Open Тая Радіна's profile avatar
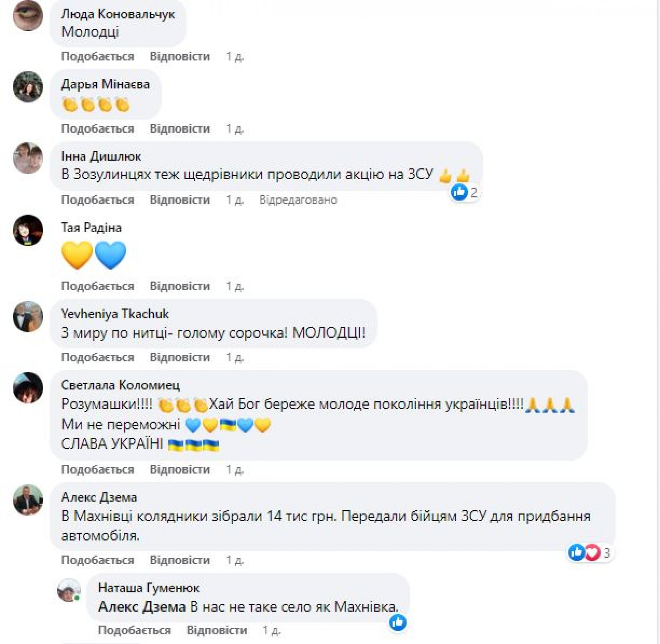 pyautogui.click(x=28, y=230)
